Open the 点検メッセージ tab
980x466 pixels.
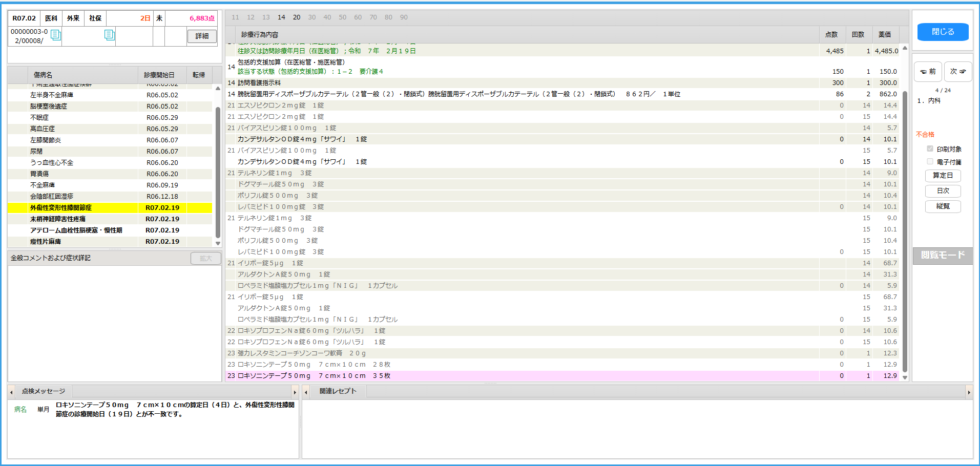tap(44, 391)
